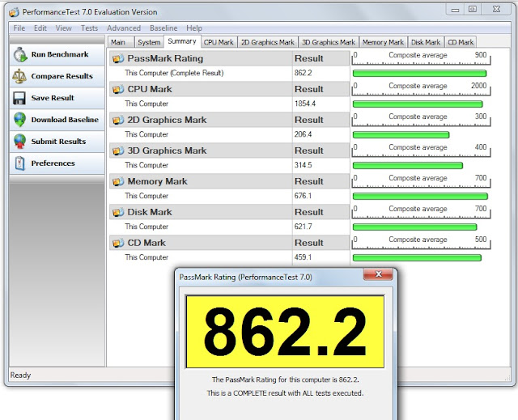The height and width of the screenshot is (420, 518).
Task: Click the Disk Mark green result bar
Action: point(415,227)
